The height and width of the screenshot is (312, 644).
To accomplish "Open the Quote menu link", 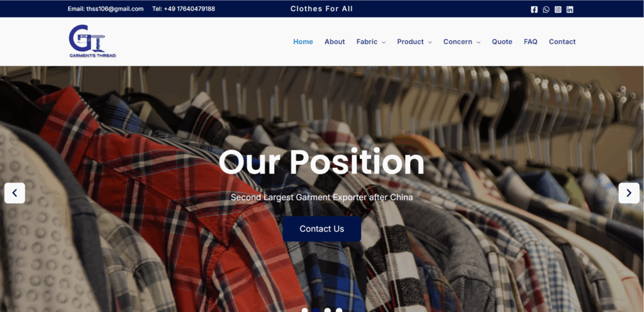I will pyautogui.click(x=502, y=42).
